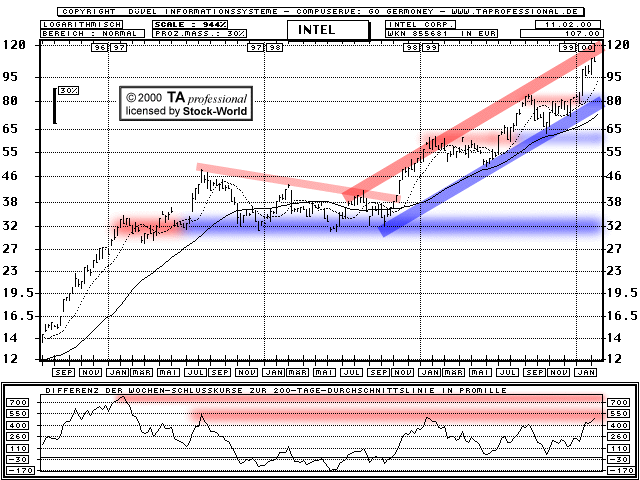Viewport: 640px width, 480px height.
Task: Select the INTEL CORP. company label
Action: (x=421, y=24)
